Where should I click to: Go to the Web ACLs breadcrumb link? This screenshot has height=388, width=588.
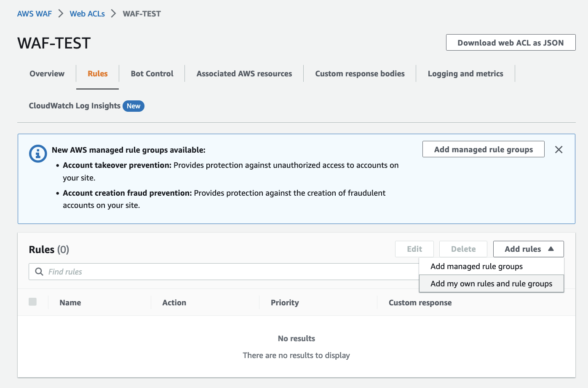coord(87,14)
